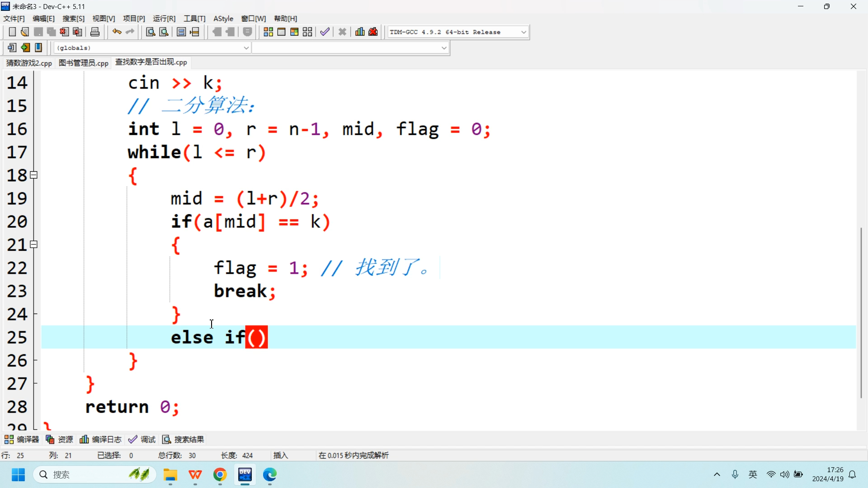This screenshot has height=488, width=868.
Task: Open the 搜索结果 bottom panel
Action: [x=184, y=440]
